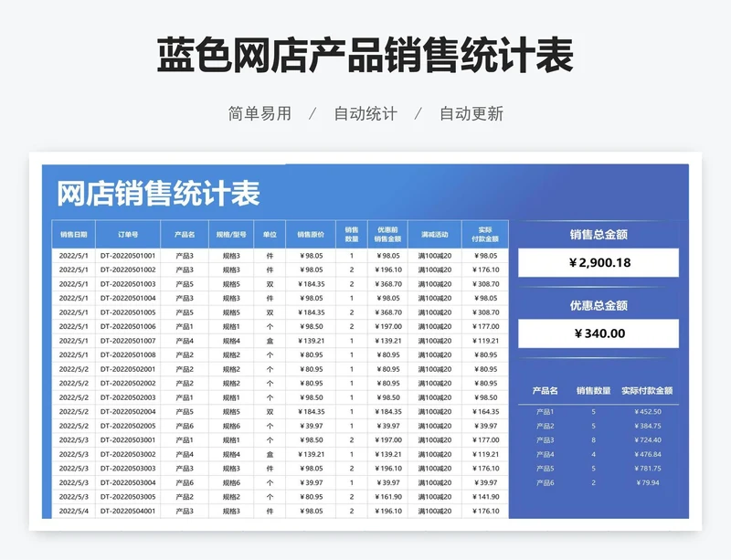The width and height of the screenshot is (731, 560).
Task: Click paid amount ¥164.35 in table
Action: [485, 412]
